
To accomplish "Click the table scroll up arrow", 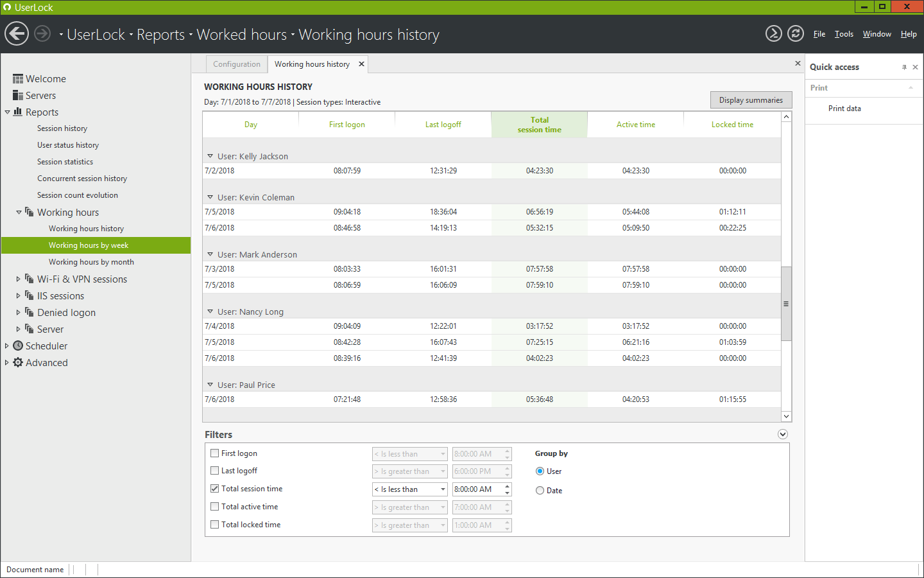I will tap(786, 117).
